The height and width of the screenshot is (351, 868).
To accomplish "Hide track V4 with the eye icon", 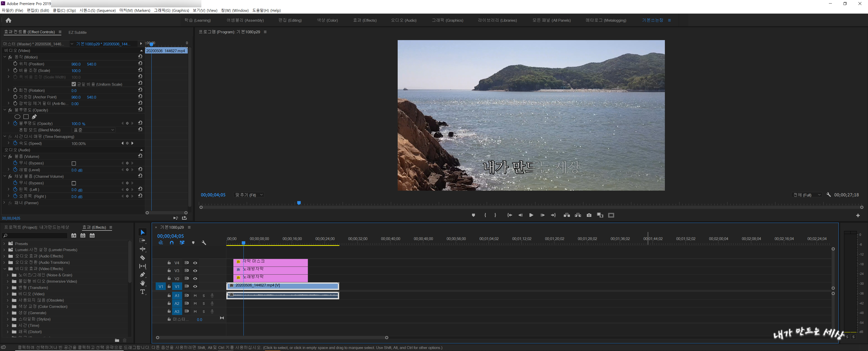I will (195, 263).
